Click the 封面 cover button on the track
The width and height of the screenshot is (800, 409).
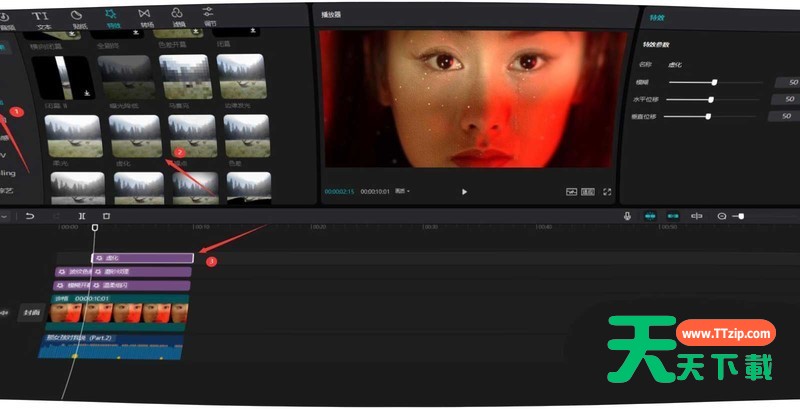tap(32, 313)
